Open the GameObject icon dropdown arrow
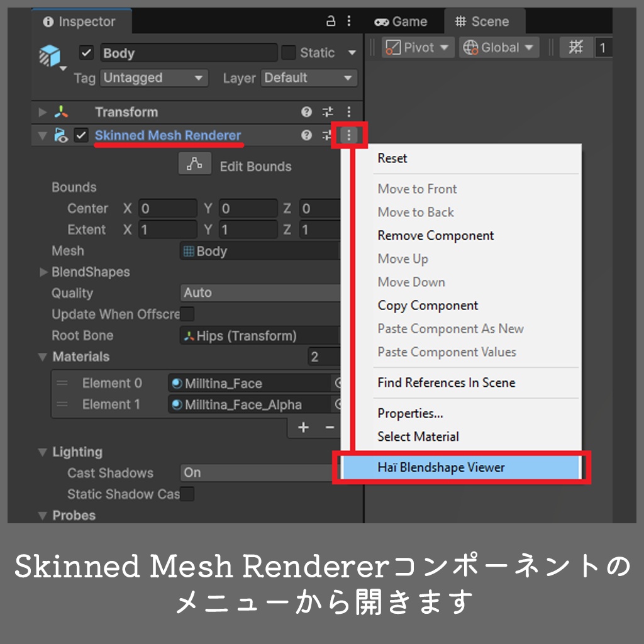644x644 pixels. 63,68
